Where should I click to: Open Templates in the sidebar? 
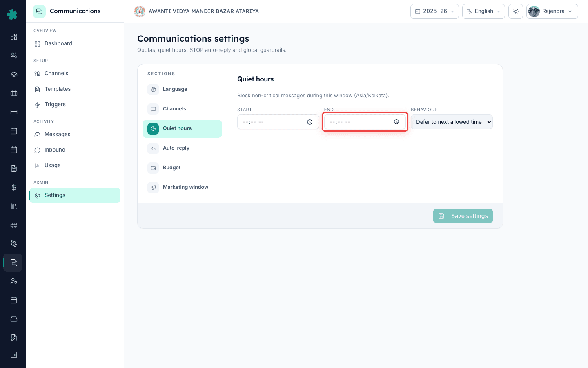tap(75, 89)
